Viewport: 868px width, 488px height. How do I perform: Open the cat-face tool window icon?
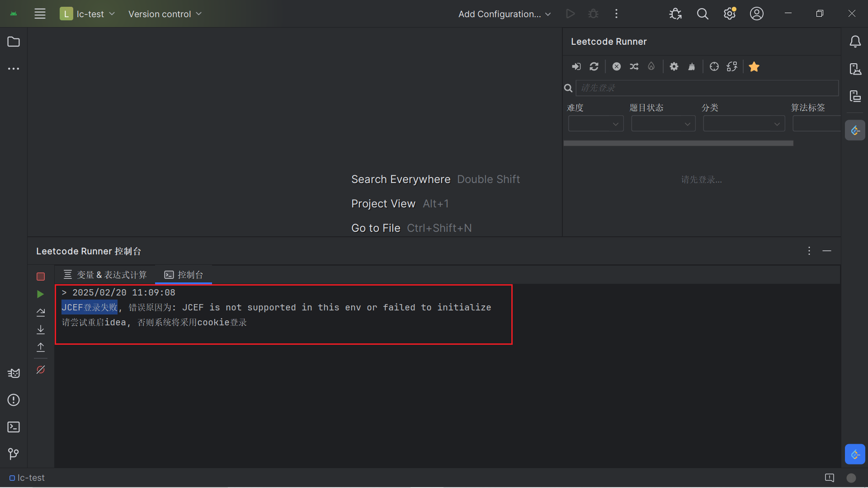[x=14, y=373]
